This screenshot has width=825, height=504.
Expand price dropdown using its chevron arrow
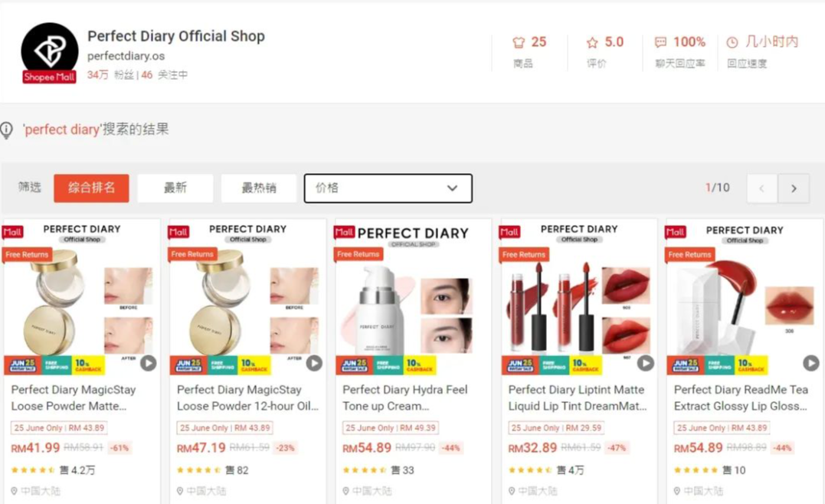click(x=452, y=188)
